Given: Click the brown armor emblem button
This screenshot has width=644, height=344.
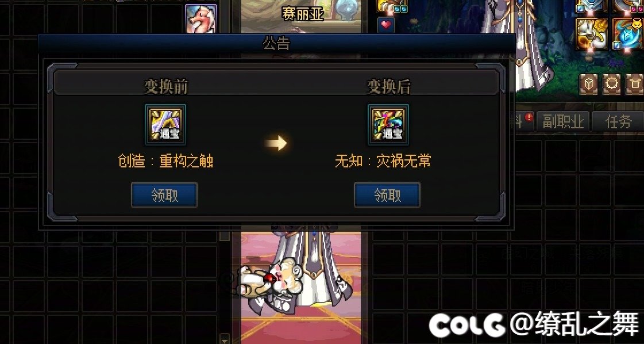Looking at the screenshot, I should point(635,85).
